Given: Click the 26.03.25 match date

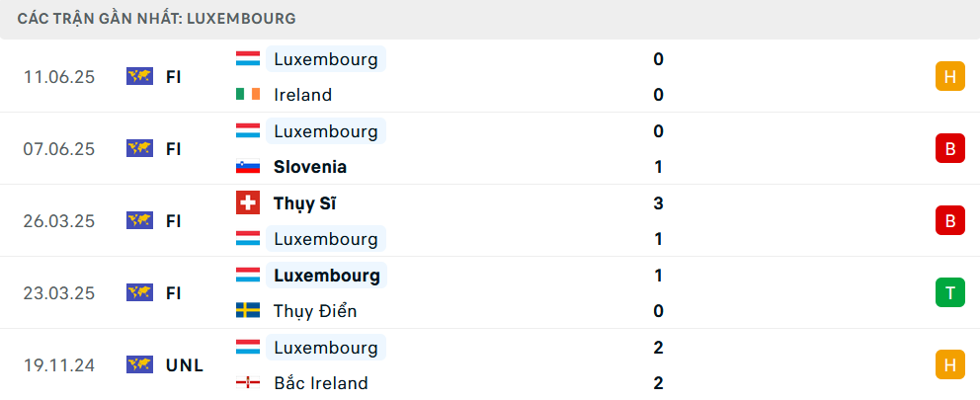Looking at the screenshot, I should click(x=59, y=220).
